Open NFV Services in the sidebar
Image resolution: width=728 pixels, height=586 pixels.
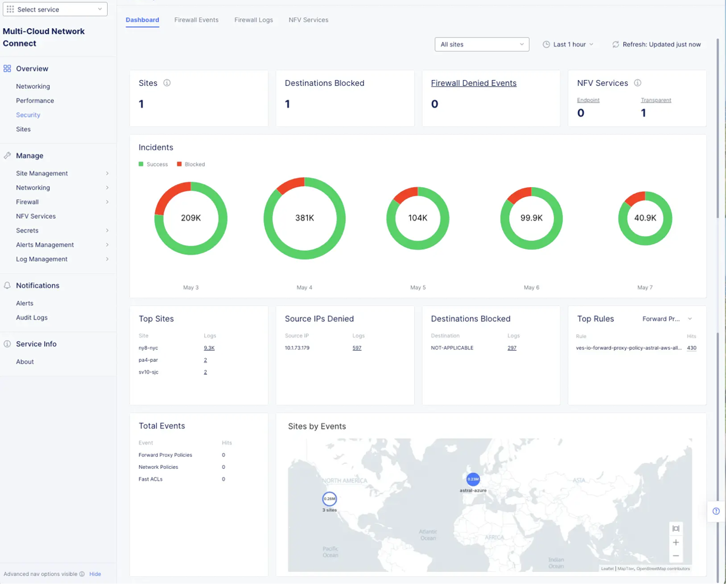click(36, 217)
